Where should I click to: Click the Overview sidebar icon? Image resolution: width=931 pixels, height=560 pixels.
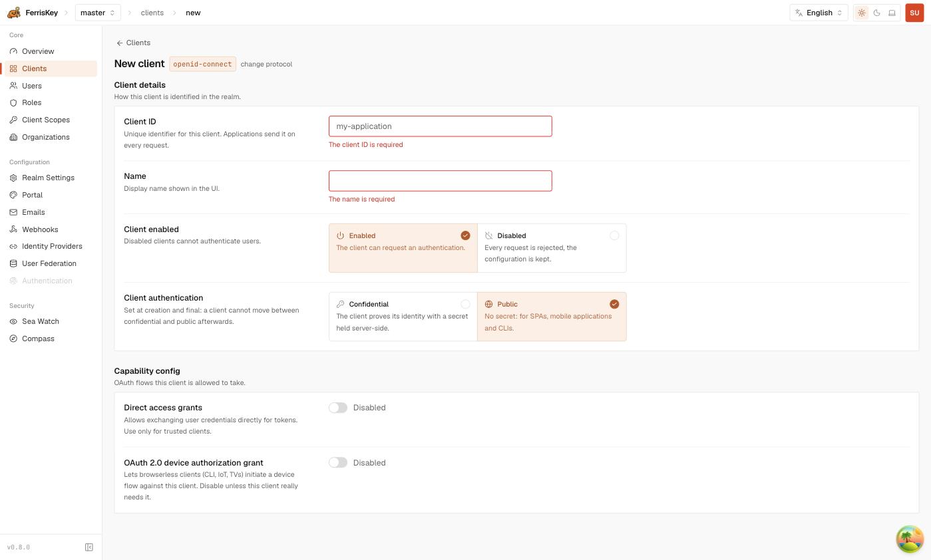point(13,51)
